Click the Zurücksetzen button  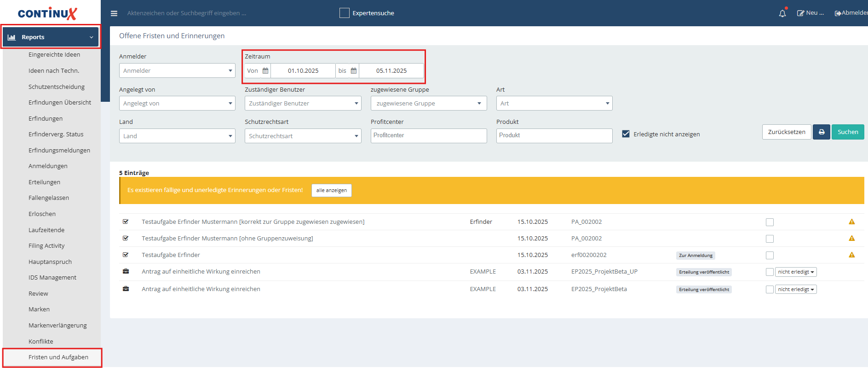click(786, 132)
